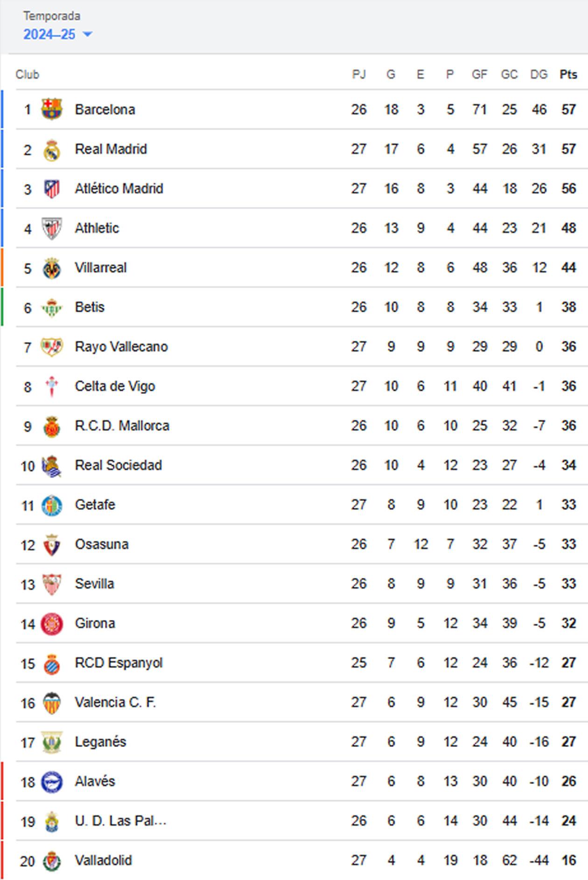The height and width of the screenshot is (880, 588).
Task: Open the Betis team page
Action: point(91,307)
